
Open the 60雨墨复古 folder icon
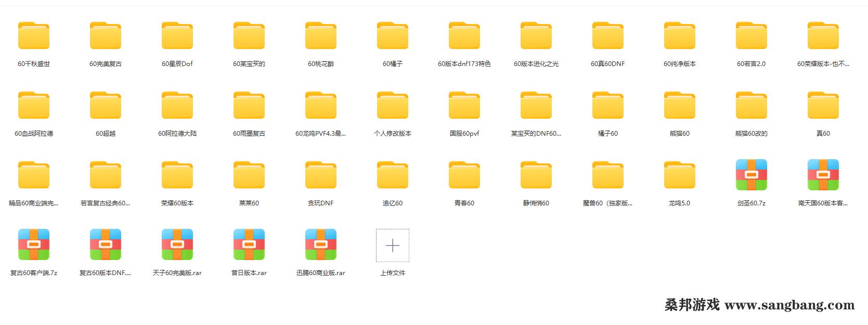249,105
